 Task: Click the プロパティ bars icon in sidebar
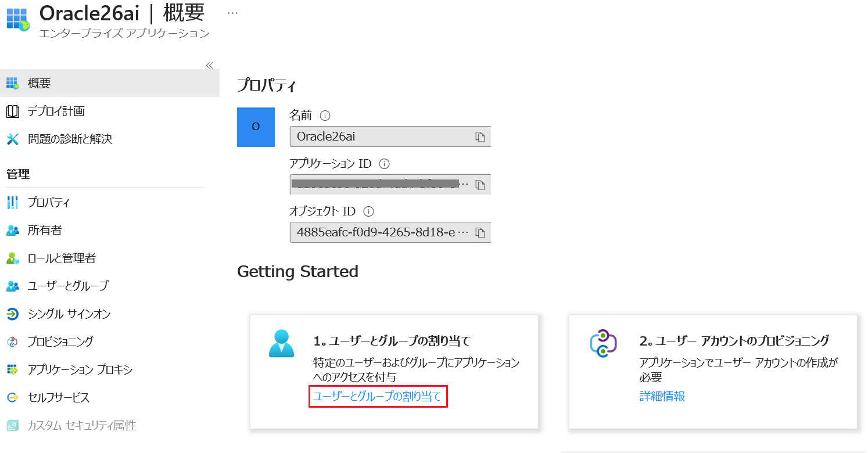click(x=12, y=203)
